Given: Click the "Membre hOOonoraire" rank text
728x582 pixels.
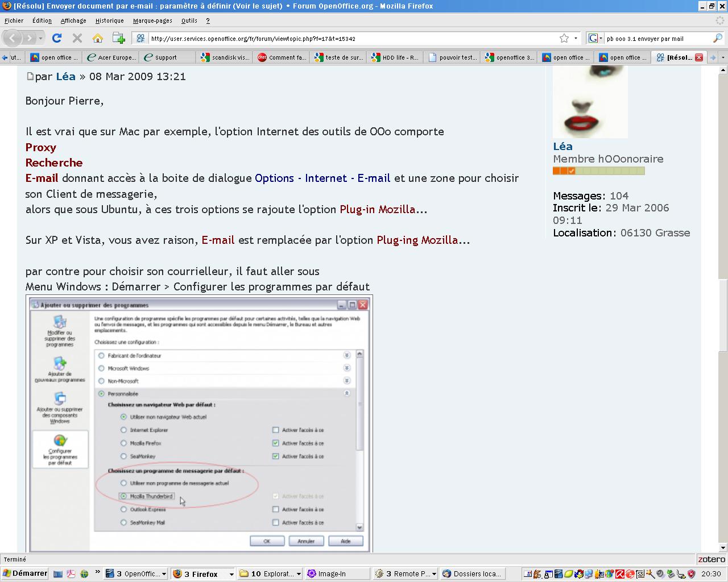Looking at the screenshot, I should tap(608, 159).
